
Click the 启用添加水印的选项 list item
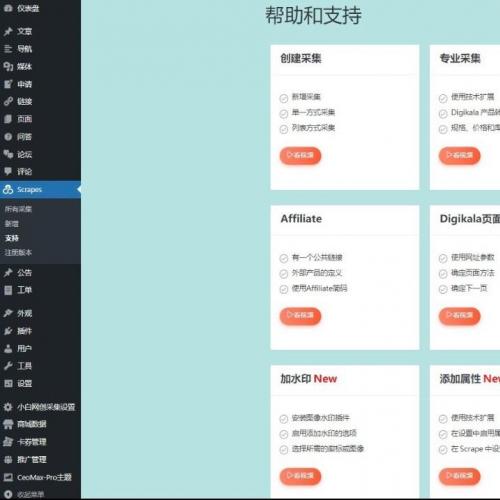(x=324, y=433)
